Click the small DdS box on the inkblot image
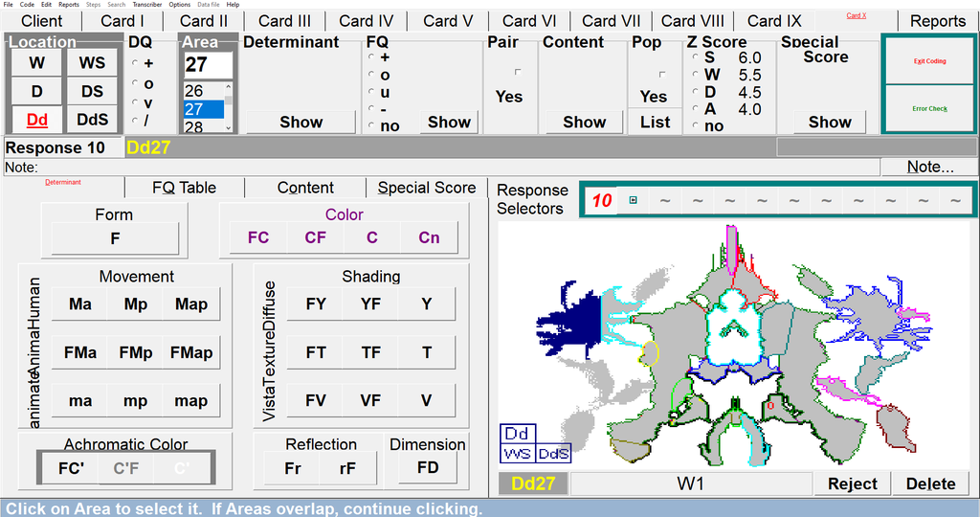 pyautogui.click(x=552, y=453)
